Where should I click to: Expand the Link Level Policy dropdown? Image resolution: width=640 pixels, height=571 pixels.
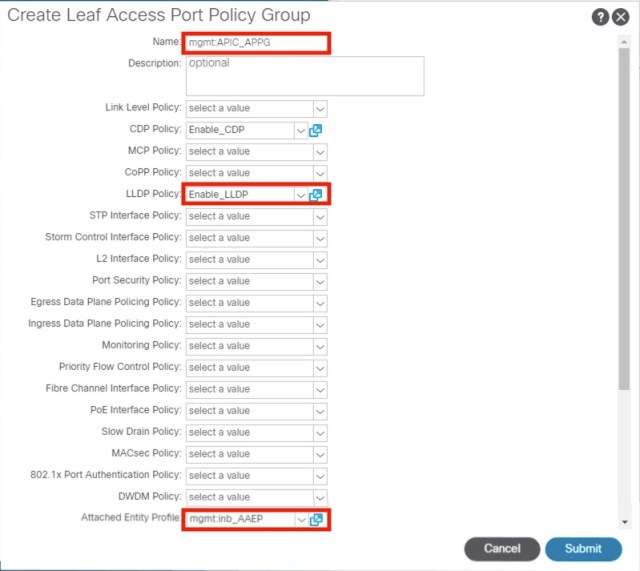[x=320, y=108]
